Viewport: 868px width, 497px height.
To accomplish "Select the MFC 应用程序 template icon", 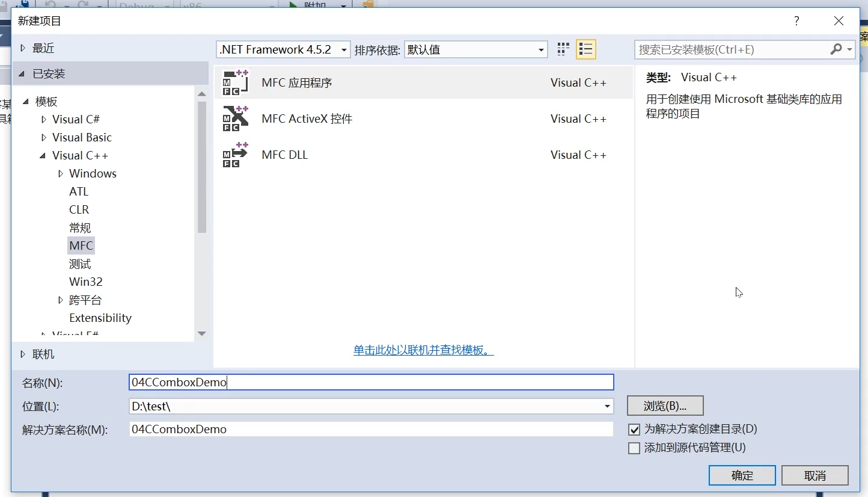I will pos(235,82).
